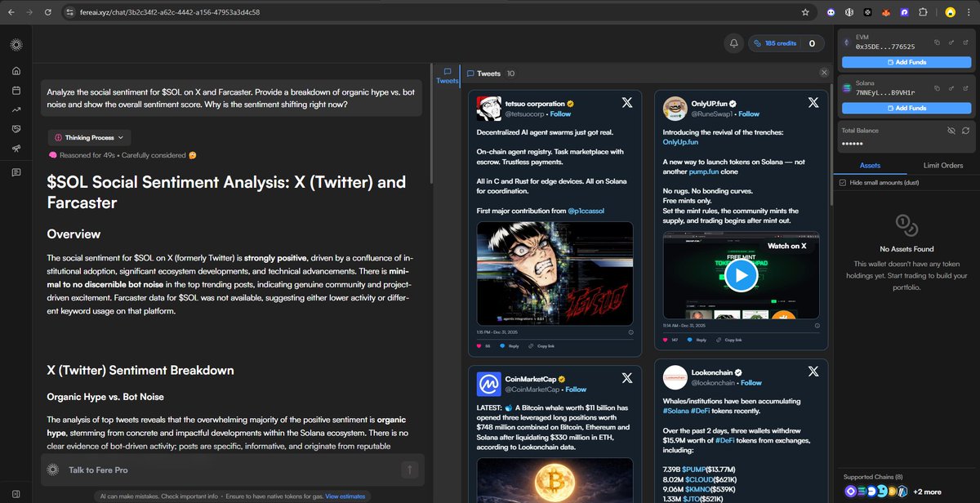Open pump.fun link in tweet
Screen dimensions: 980x503
(x=703, y=172)
